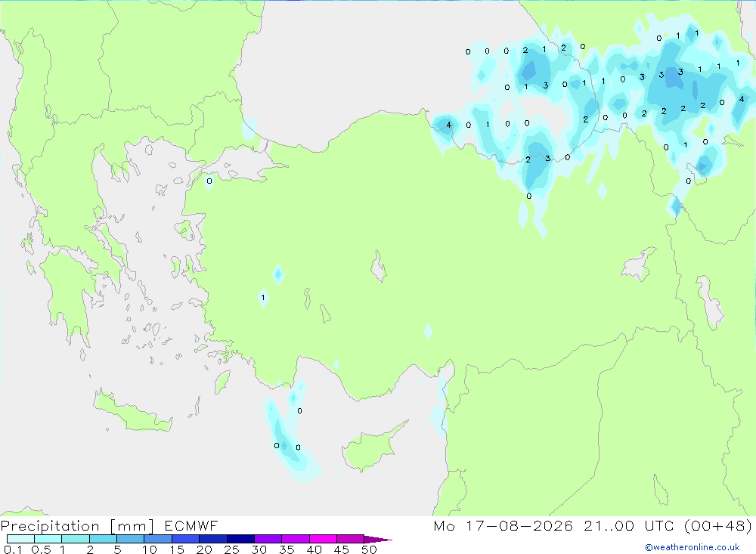The image size is (756, 554).
Task: Click the '10' legend scale label
Action: tap(150, 549)
